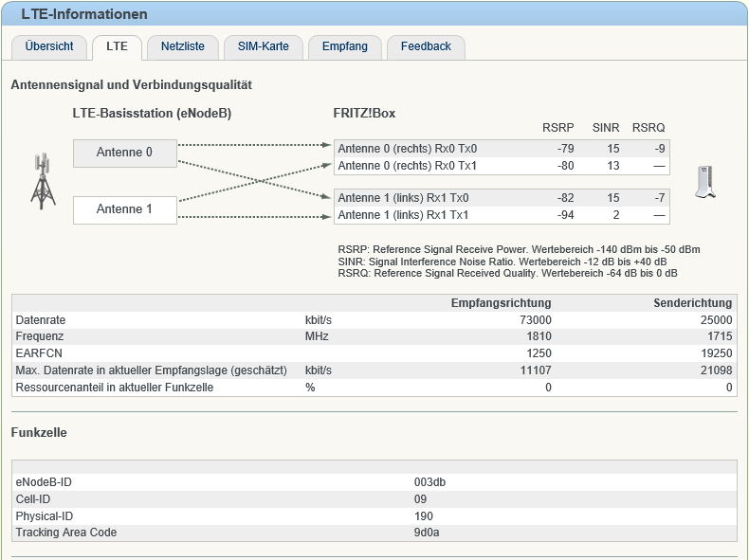749x560 pixels.
Task: Click the RSRP value -79
Action: 566,149
